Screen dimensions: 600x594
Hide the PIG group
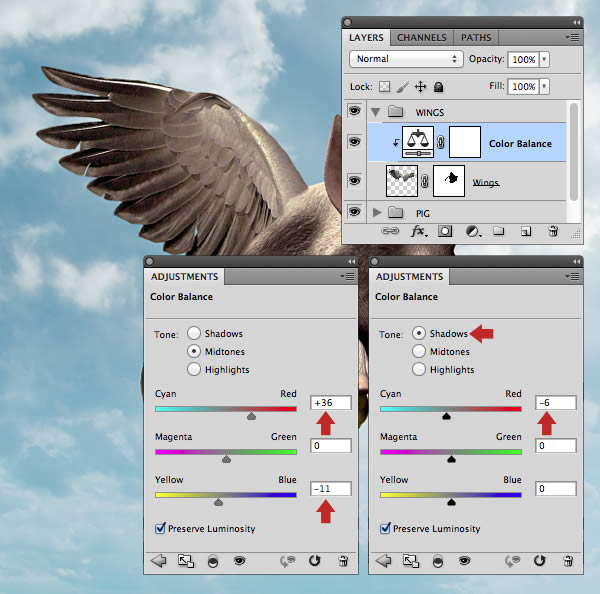pos(354,212)
